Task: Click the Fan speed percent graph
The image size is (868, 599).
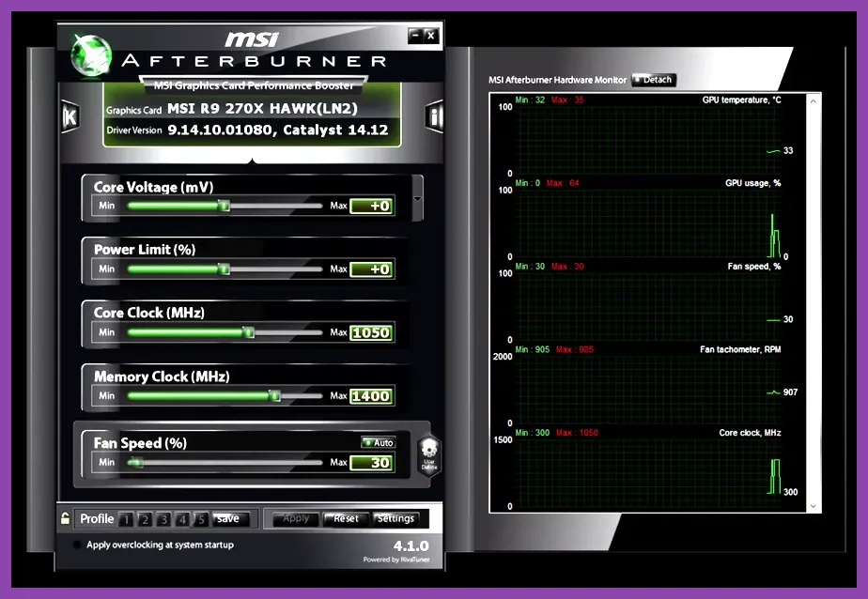Action: 647,306
